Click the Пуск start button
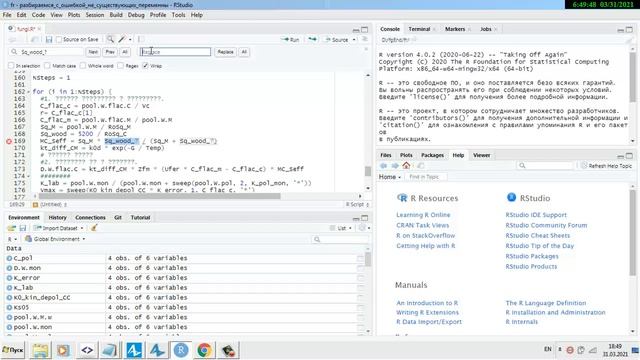The image size is (640, 360). tap(13, 350)
